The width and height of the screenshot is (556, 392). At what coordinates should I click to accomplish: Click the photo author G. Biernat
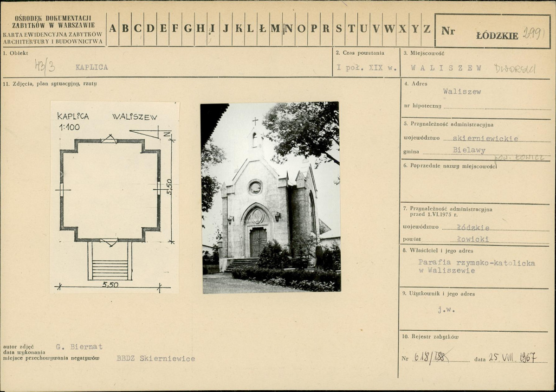(79, 347)
